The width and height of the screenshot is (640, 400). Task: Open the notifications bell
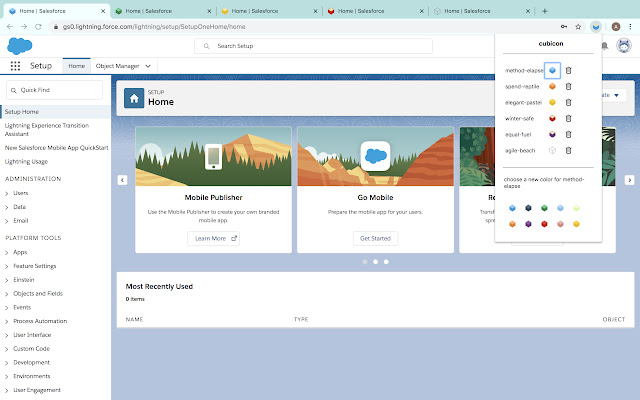[x=605, y=46]
